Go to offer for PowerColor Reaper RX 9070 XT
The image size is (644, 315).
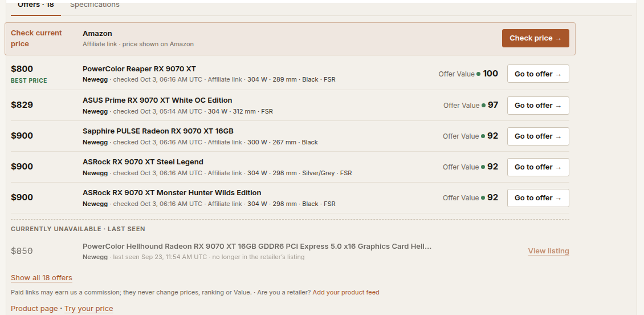click(538, 74)
